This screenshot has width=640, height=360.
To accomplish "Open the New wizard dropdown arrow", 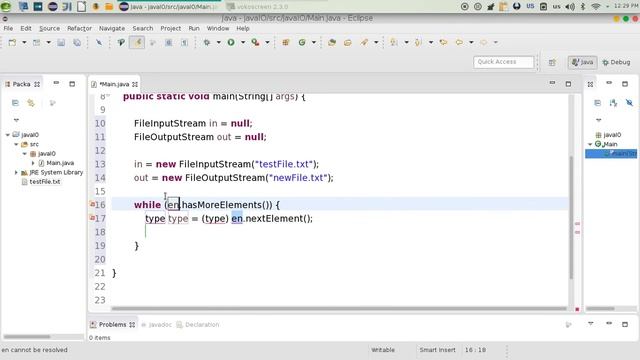I will click(x=24, y=42).
